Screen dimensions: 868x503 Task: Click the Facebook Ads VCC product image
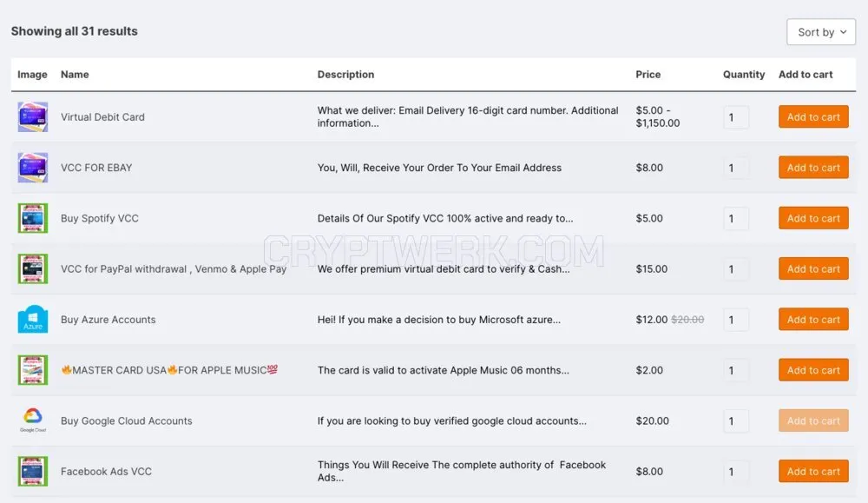tap(33, 472)
